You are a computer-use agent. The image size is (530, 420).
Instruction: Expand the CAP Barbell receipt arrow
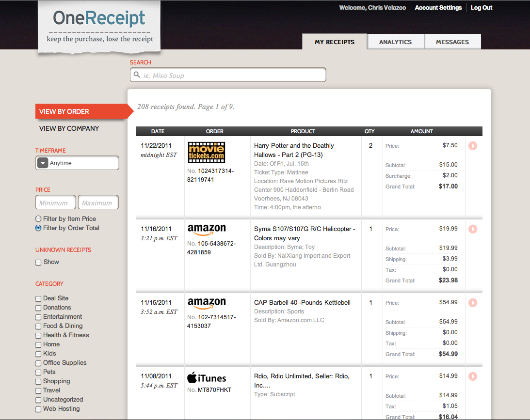click(472, 303)
